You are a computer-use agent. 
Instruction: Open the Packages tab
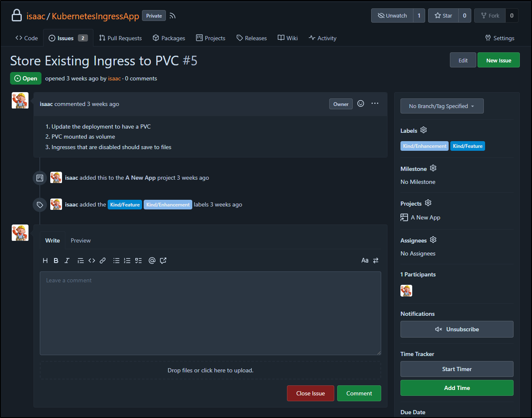(169, 38)
